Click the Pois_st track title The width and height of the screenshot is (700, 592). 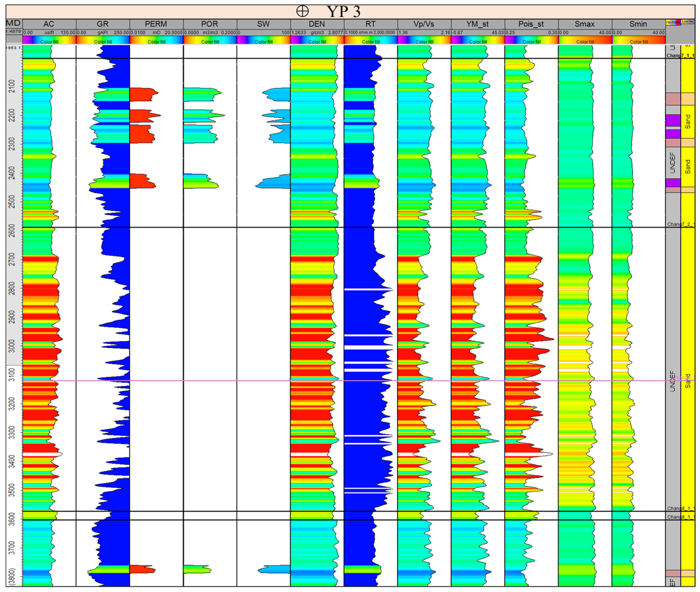pyautogui.click(x=531, y=24)
